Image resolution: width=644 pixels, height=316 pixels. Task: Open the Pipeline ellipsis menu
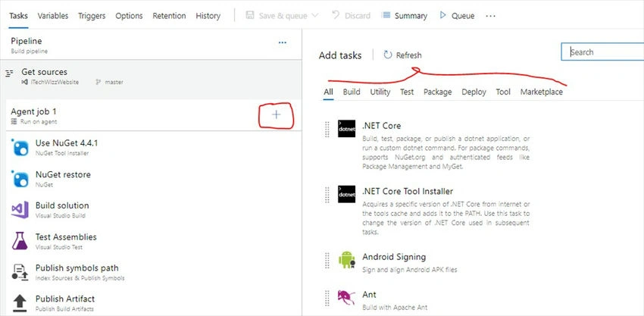click(x=283, y=42)
